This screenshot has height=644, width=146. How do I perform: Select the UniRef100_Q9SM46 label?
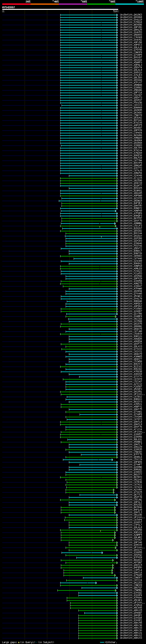coord(131,276)
